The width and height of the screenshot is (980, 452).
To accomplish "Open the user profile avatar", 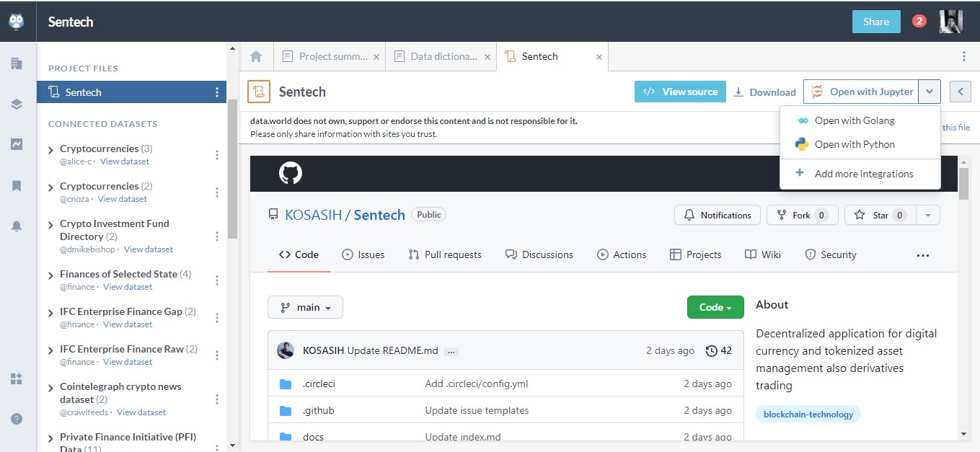I will tap(951, 22).
